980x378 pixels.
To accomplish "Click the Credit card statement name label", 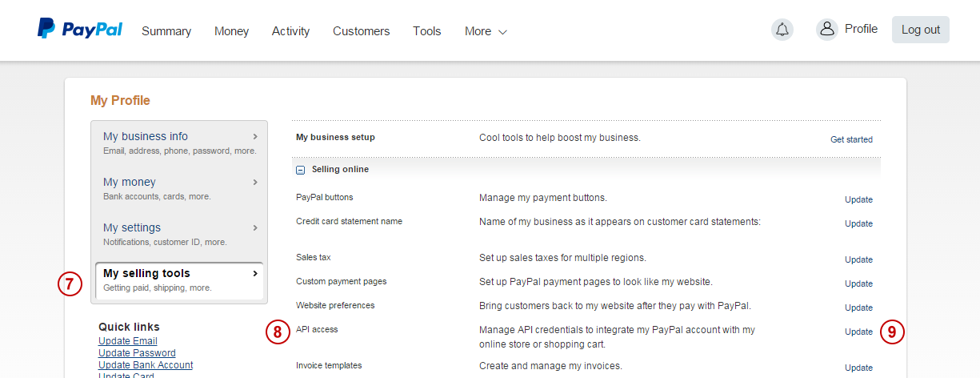I will tap(349, 221).
